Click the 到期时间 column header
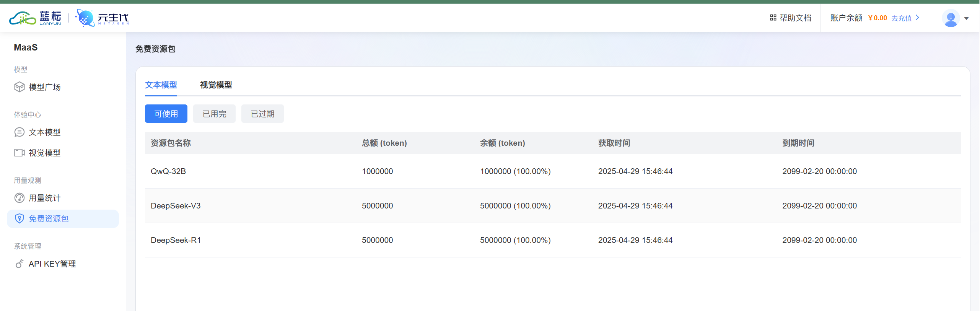This screenshot has height=311, width=980. click(x=798, y=143)
